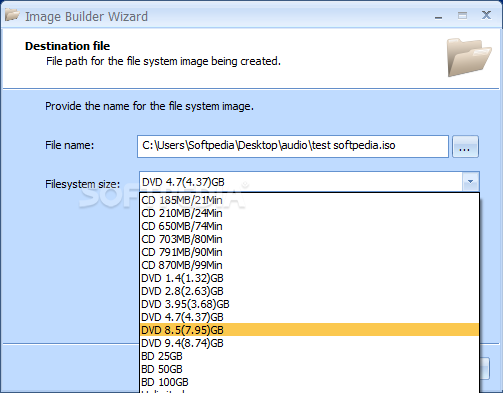Click the File name path input field

pyautogui.click(x=293, y=146)
